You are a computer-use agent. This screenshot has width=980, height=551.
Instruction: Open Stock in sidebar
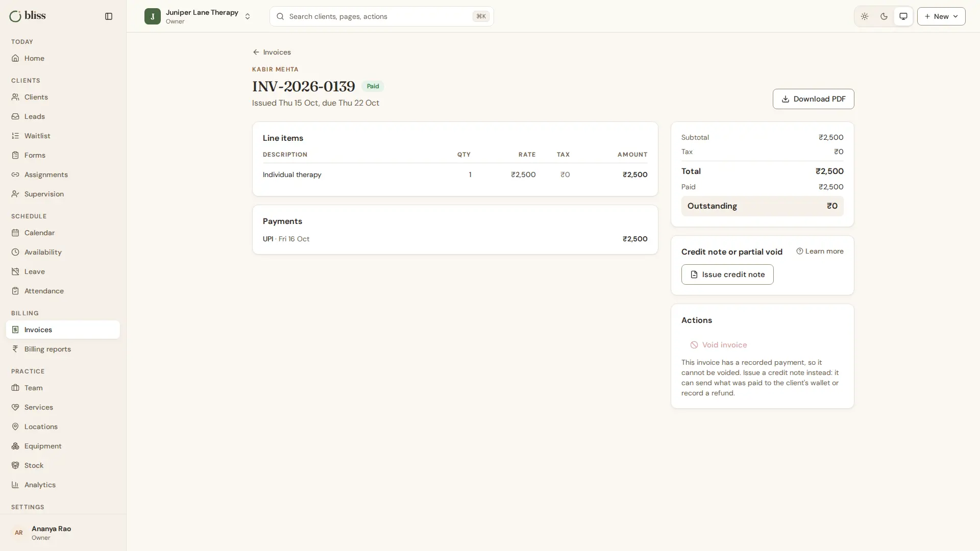tap(63, 465)
